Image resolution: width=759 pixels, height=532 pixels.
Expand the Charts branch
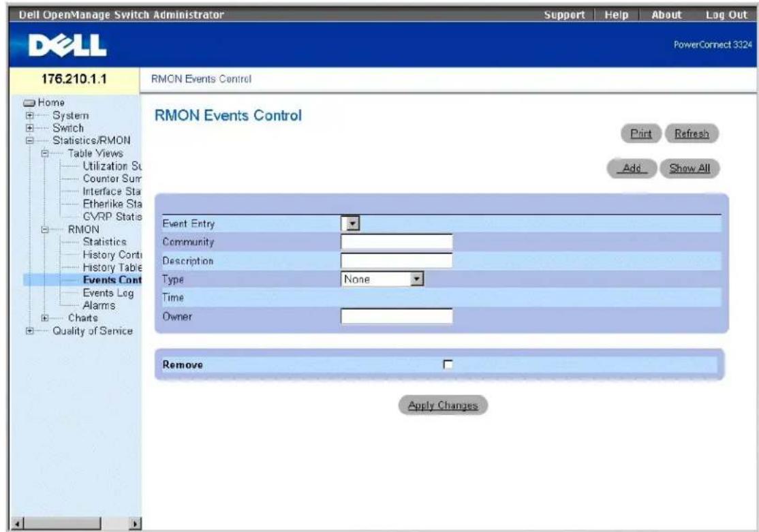tap(45, 318)
